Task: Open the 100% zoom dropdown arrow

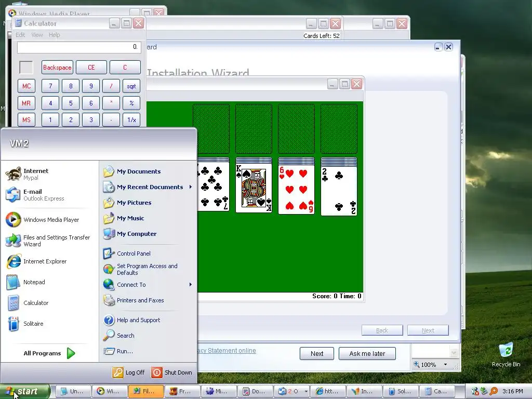Action: click(445, 365)
